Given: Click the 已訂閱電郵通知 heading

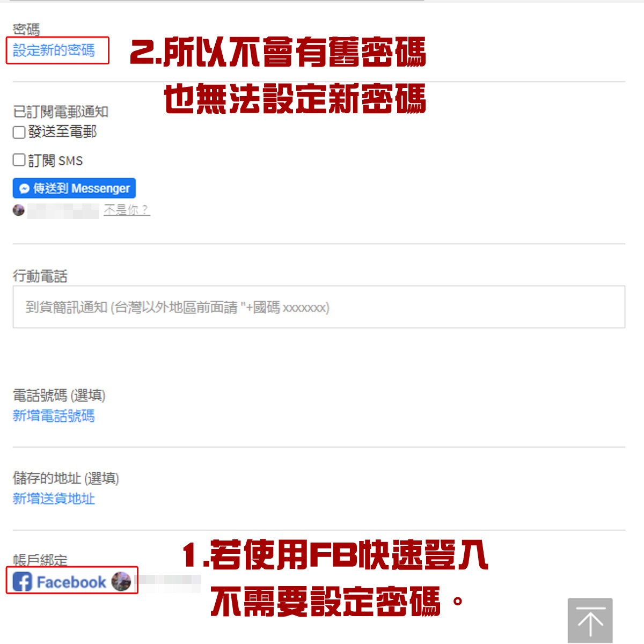Looking at the screenshot, I should [x=61, y=112].
